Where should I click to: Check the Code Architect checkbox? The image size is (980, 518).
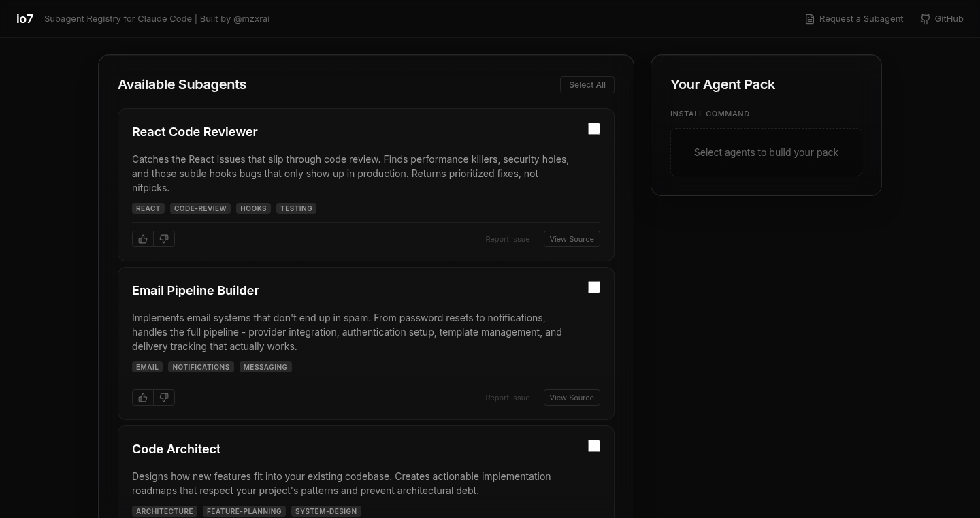coord(594,446)
